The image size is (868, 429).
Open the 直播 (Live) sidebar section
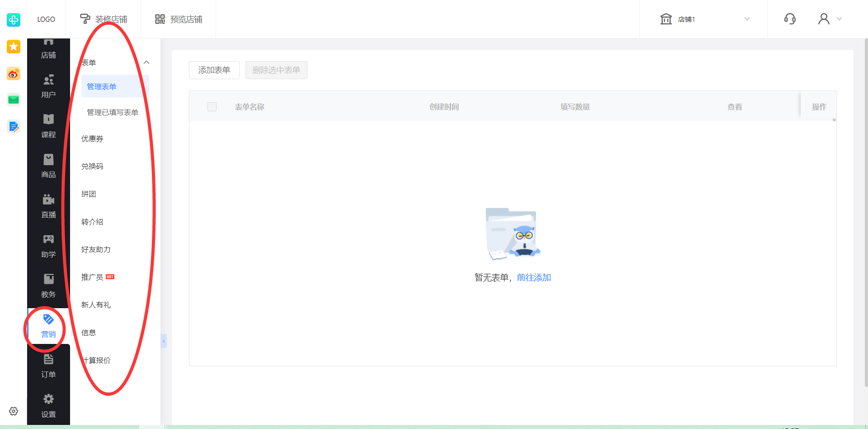coord(48,206)
